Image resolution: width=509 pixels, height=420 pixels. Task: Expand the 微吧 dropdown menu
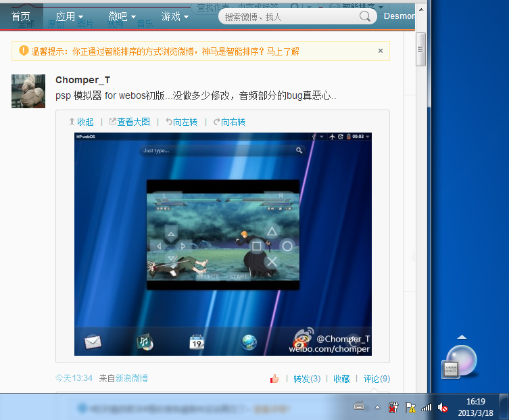(x=122, y=16)
